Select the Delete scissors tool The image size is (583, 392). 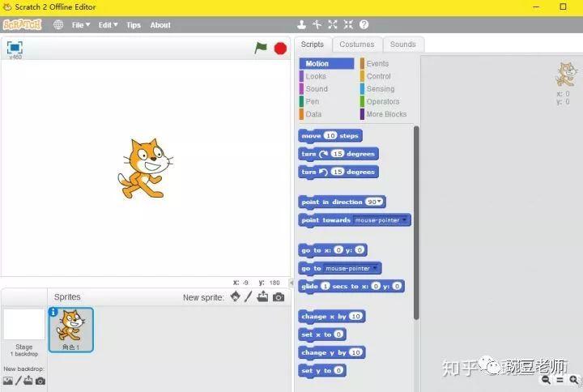(317, 25)
